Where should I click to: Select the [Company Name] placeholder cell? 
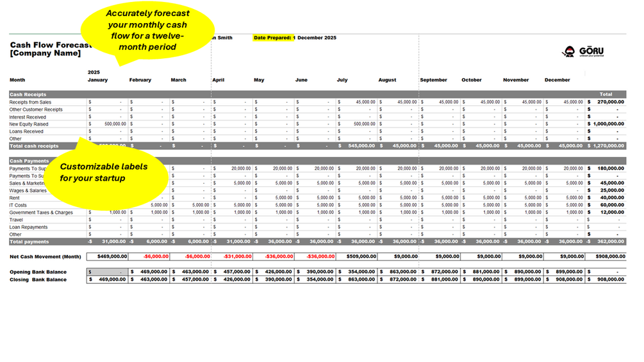tap(45, 53)
